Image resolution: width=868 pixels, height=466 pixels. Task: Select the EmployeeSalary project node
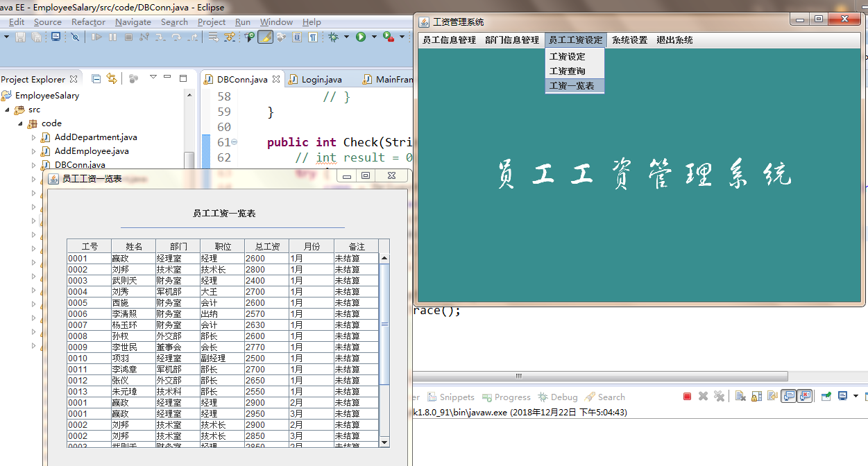pos(47,96)
